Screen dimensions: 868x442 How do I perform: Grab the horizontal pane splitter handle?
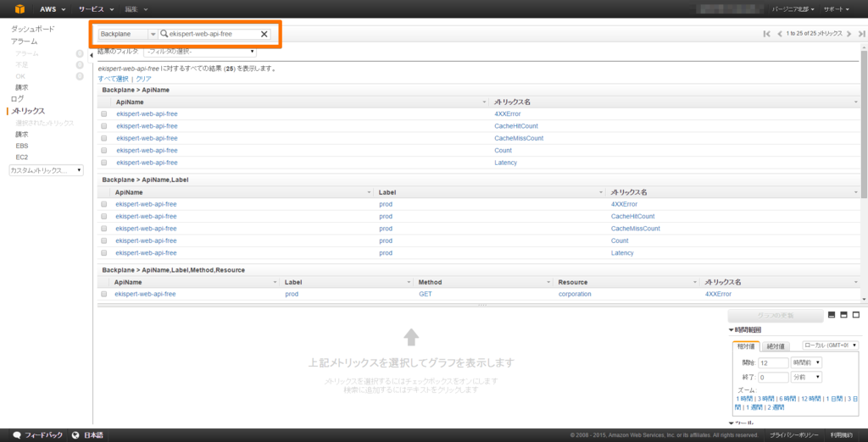tap(481, 306)
